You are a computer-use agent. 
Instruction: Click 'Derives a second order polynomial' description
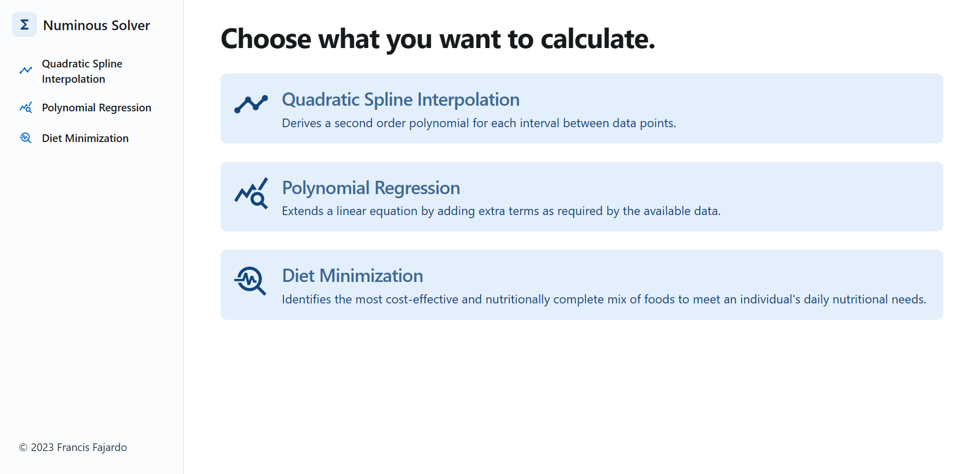(x=479, y=123)
